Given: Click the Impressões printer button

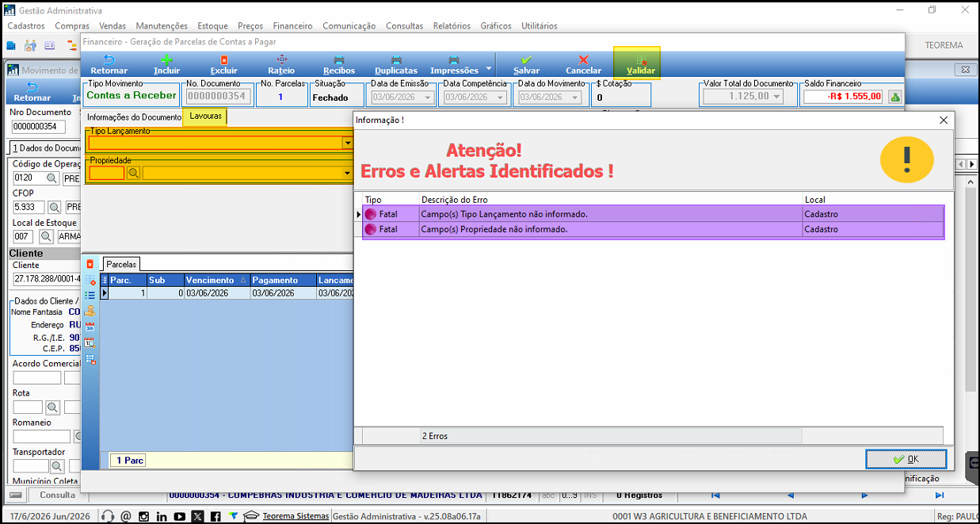Looking at the screenshot, I should (x=454, y=65).
